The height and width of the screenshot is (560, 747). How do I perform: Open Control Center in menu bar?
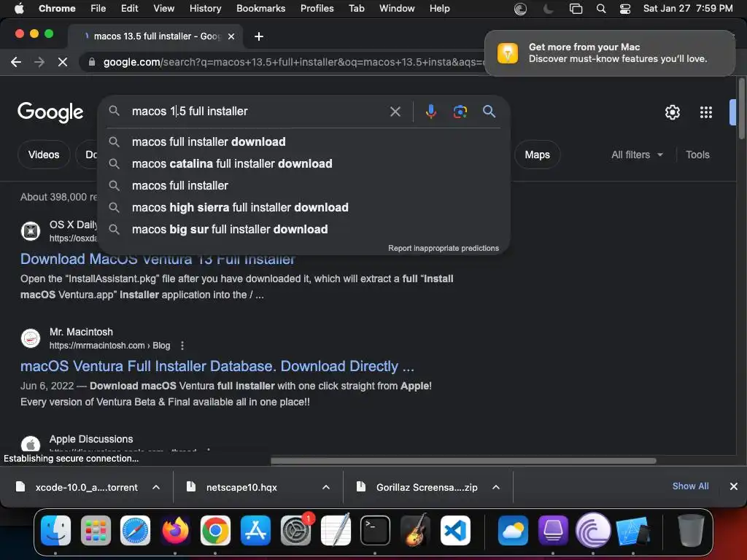pyautogui.click(x=625, y=9)
